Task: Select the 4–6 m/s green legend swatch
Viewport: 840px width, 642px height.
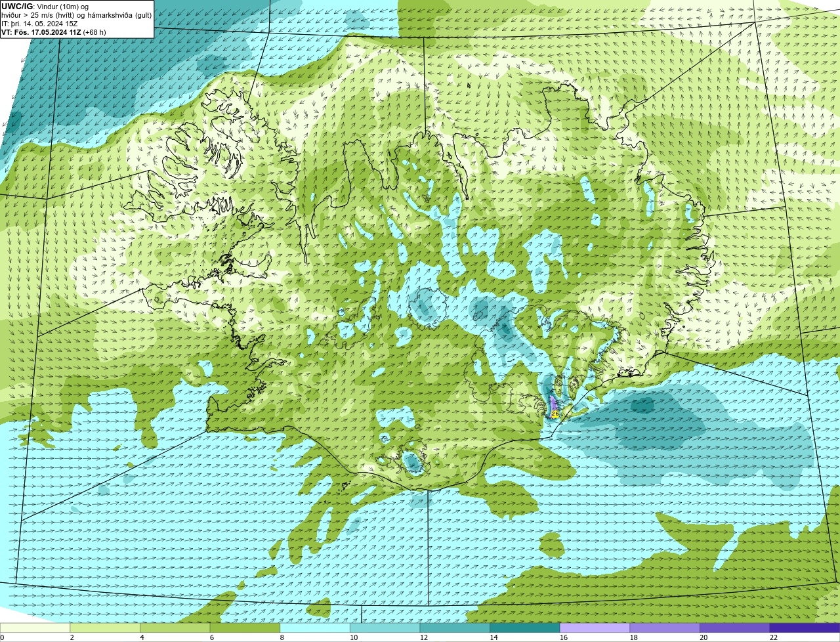Action: [x=175, y=628]
